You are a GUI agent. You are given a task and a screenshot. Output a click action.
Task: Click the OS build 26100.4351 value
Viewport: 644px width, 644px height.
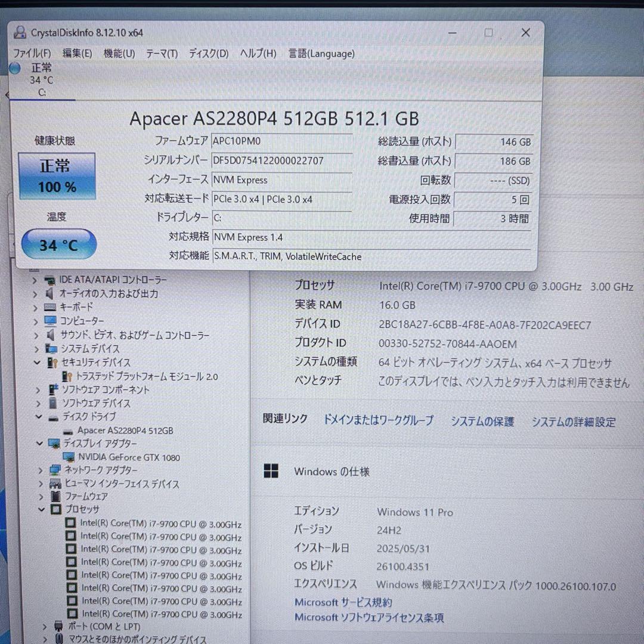click(x=403, y=567)
